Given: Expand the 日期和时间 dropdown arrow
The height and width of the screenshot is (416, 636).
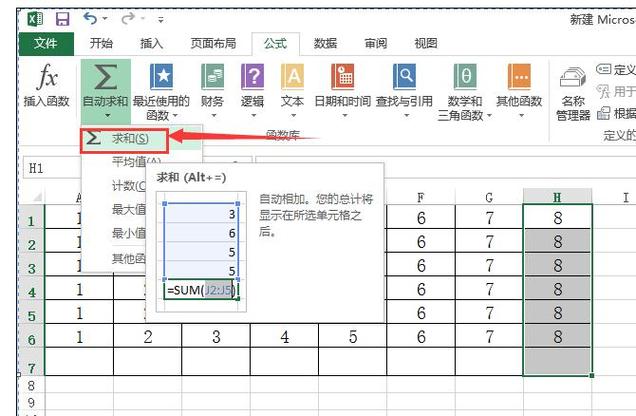Looking at the screenshot, I should point(345,116).
